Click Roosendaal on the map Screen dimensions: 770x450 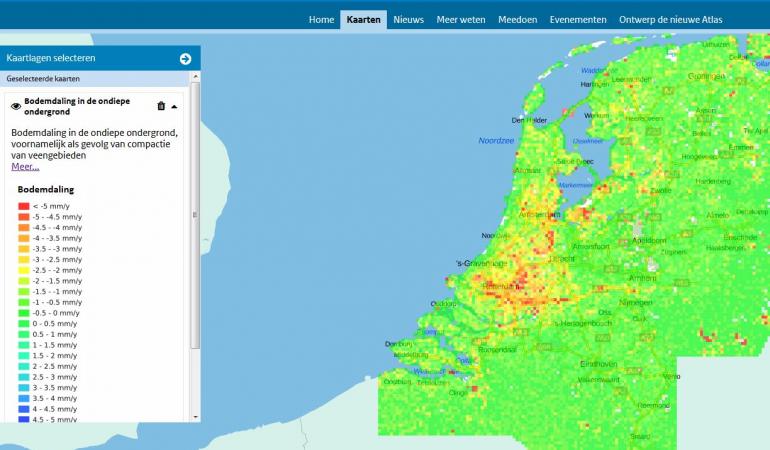point(497,350)
